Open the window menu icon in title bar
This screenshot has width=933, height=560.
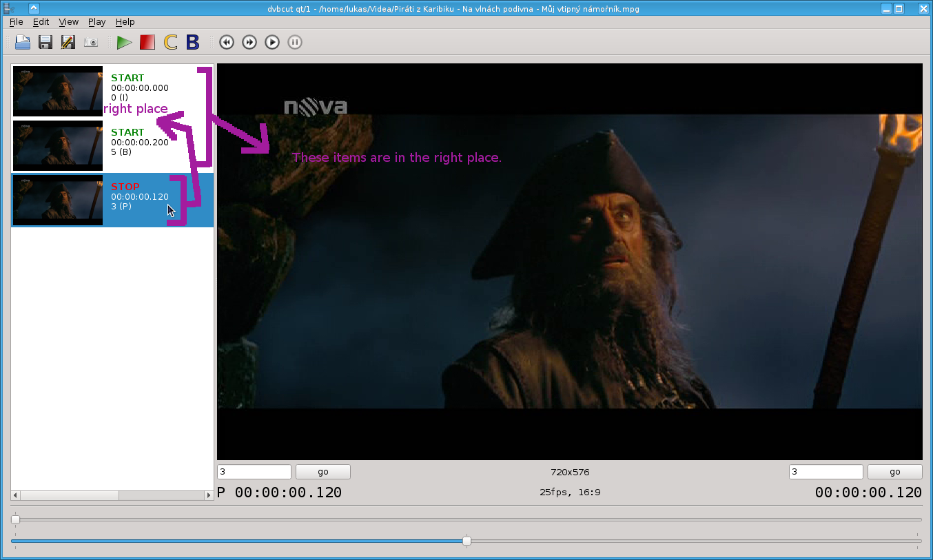click(9, 8)
